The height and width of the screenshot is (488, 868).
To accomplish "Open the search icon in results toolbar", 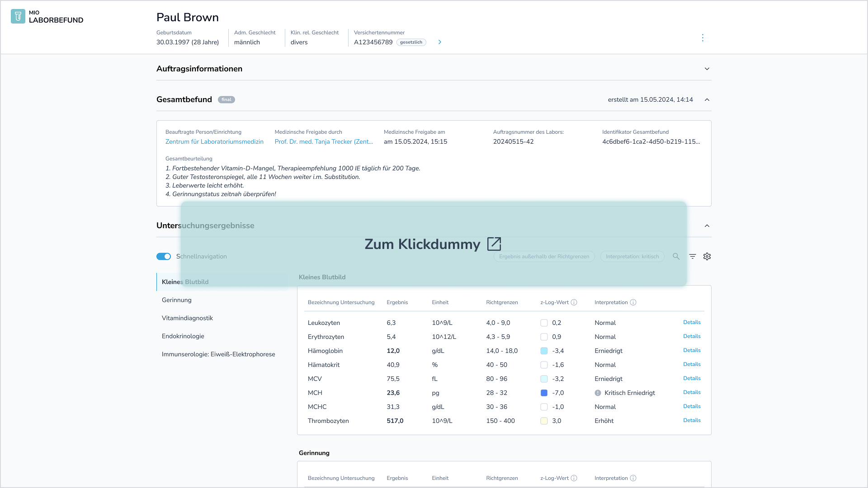I will (676, 256).
